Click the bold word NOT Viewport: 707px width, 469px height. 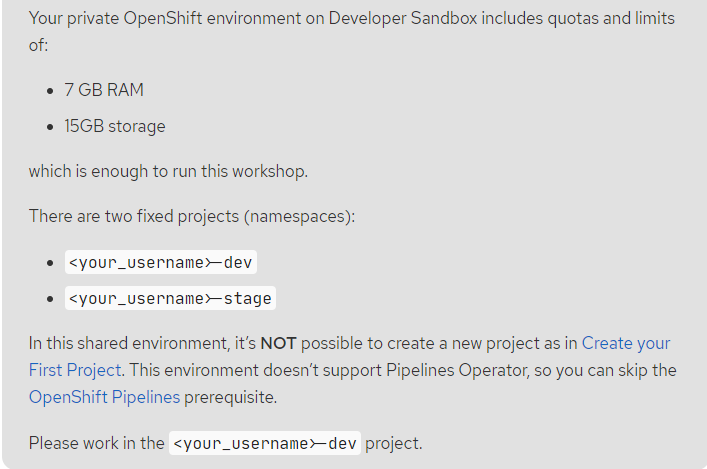click(278, 344)
